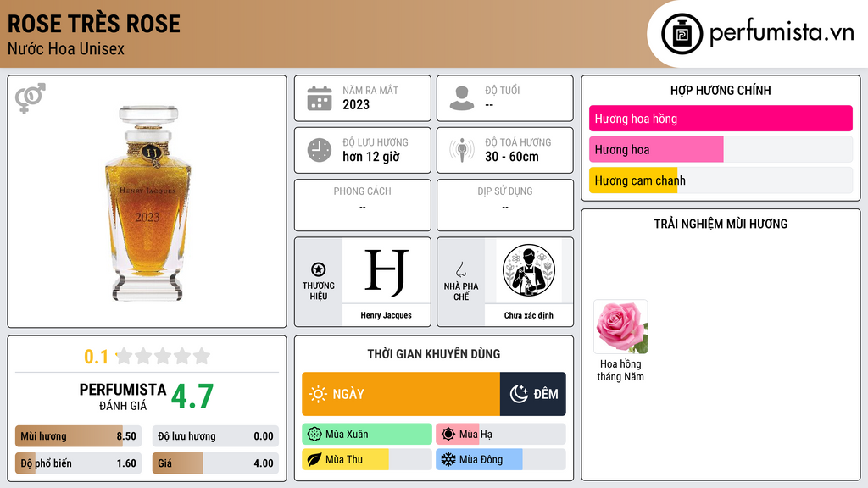Image resolution: width=868 pixels, height=488 pixels.
Task: Click the sun icon beside Mùa Hạ
Action: pos(448,435)
